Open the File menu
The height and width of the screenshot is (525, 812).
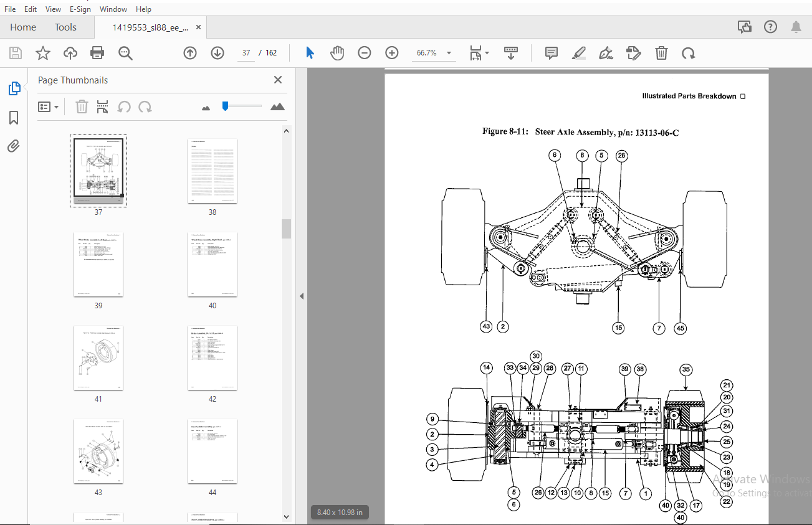[x=10, y=9]
